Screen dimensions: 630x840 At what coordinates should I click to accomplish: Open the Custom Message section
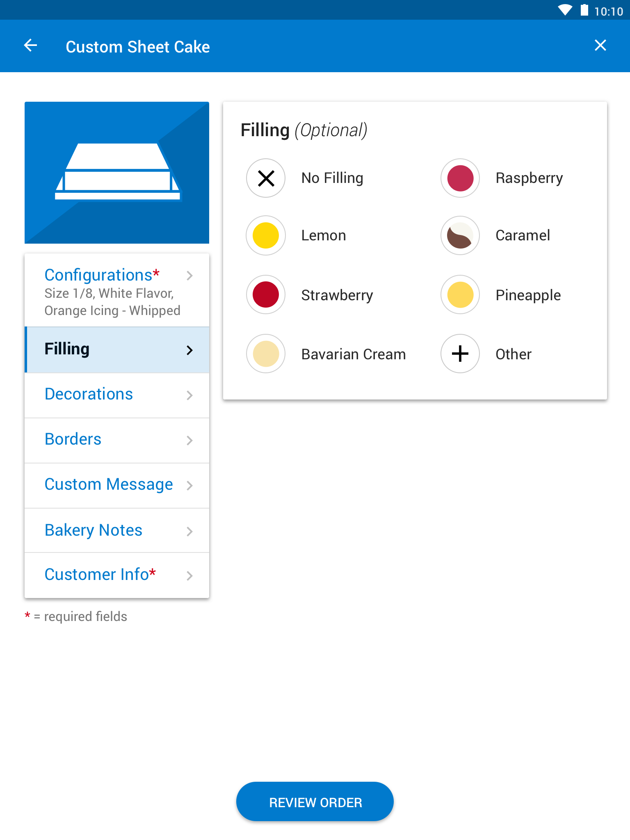click(x=117, y=486)
